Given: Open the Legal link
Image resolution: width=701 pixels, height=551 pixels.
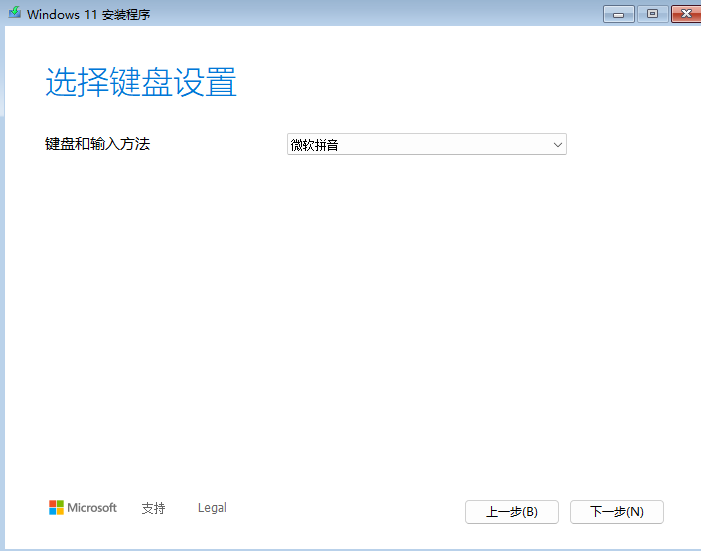Looking at the screenshot, I should point(212,508).
